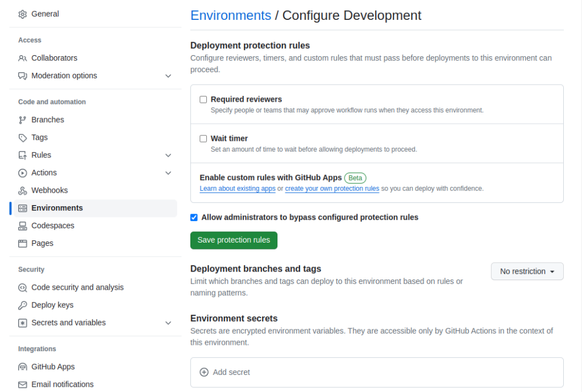Open Webhooks via its sidebar icon
This screenshot has height=392, width=582.
click(22, 190)
